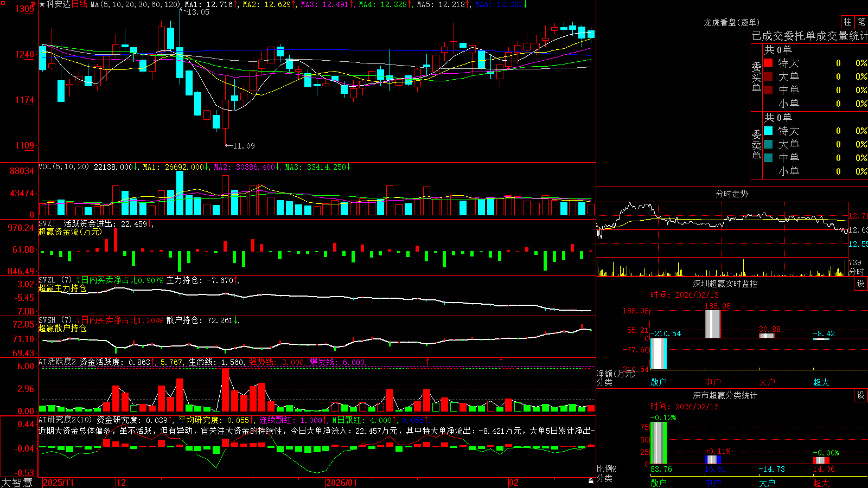Click the 12 month marker on timeline
The image size is (868, 488).
point(121,483)
